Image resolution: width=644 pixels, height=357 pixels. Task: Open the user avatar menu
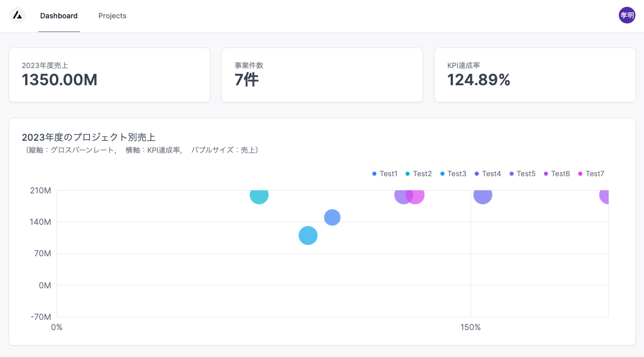627,15
